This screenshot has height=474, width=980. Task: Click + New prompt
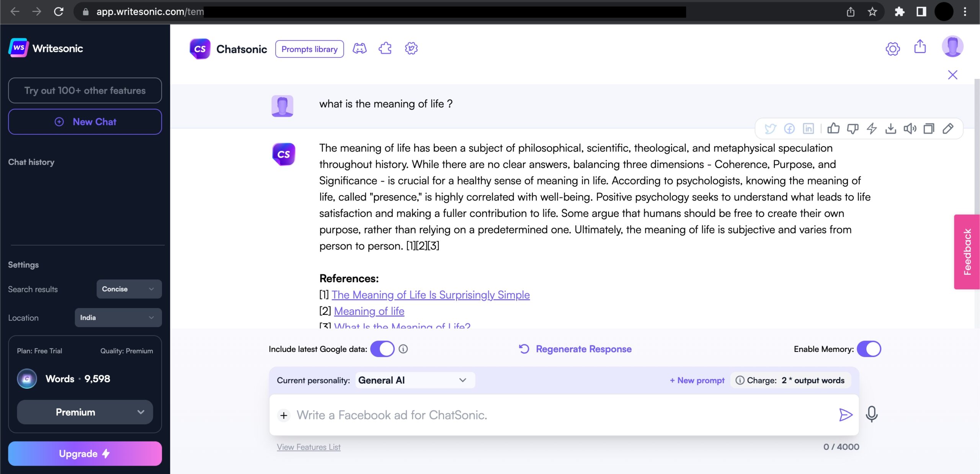[697, 380]
